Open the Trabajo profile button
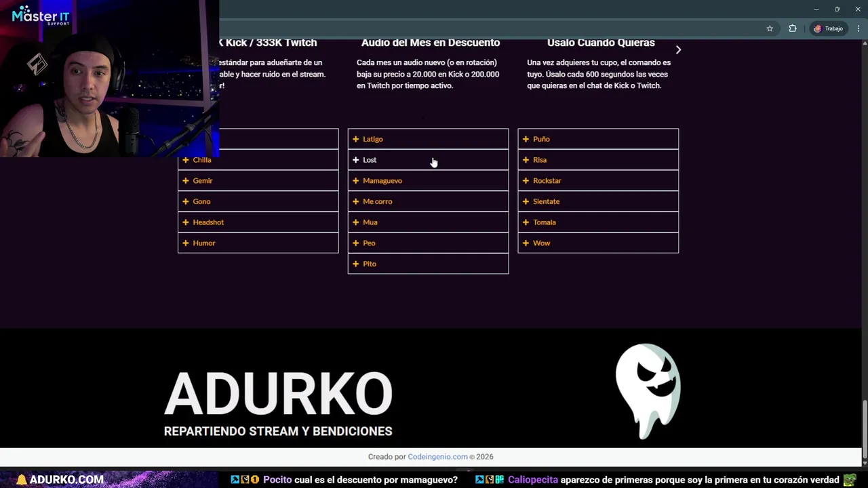Image resolution: width=868 pixels, height=488 pixels. coord(828,28)
